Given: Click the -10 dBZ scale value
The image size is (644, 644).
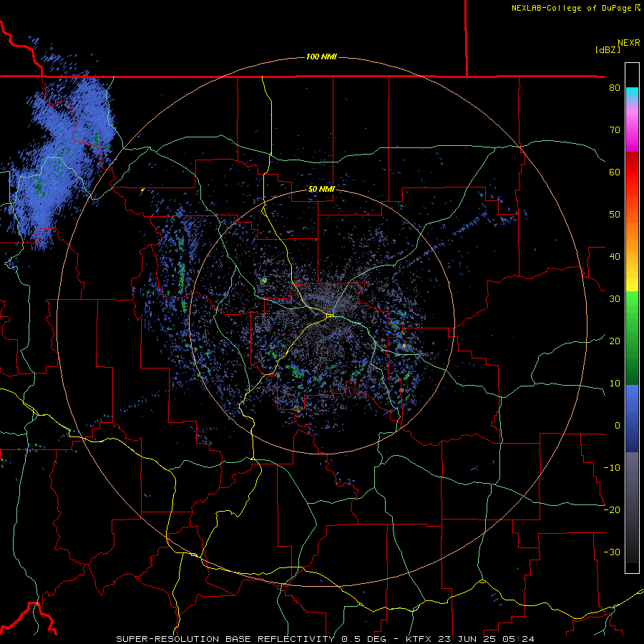Looking at the screenshot, I should tap(612, 468).
